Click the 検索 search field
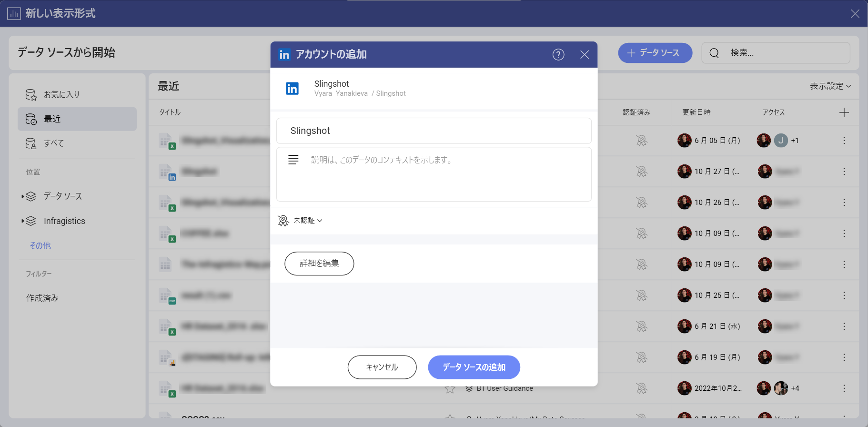 point(776,53)
